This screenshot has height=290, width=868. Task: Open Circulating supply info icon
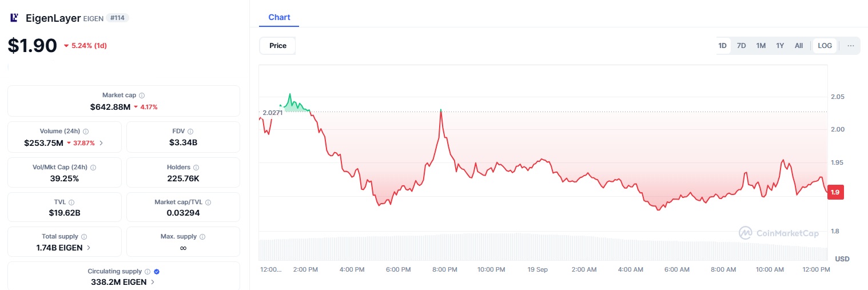pos(148,272)
